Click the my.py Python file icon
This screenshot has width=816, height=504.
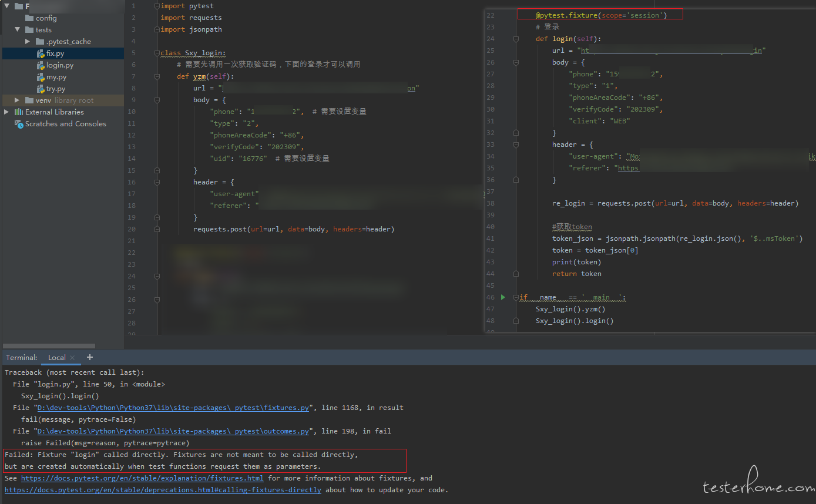[x=41, y=77]
